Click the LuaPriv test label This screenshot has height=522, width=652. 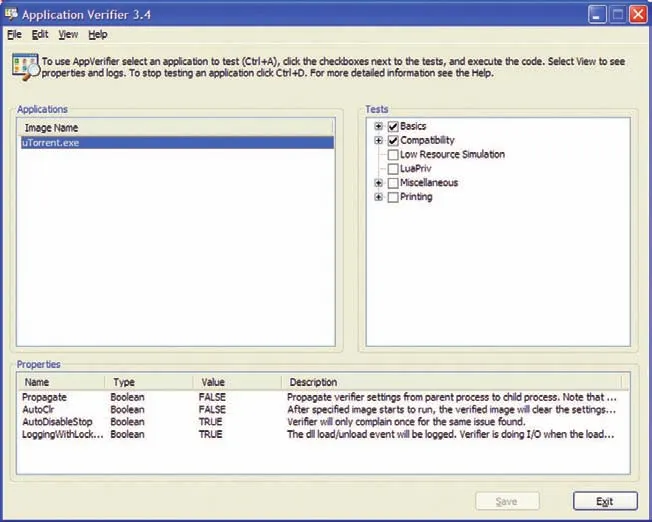415,168
